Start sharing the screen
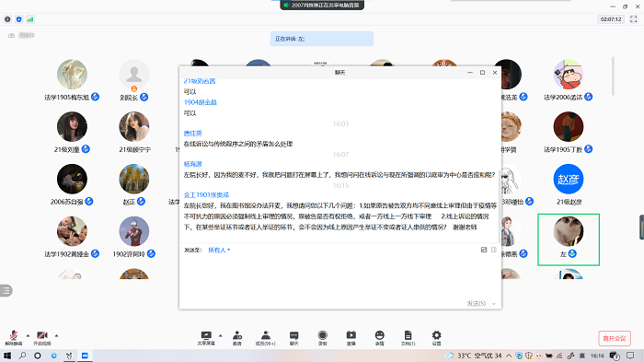 [x=206, y=338]
